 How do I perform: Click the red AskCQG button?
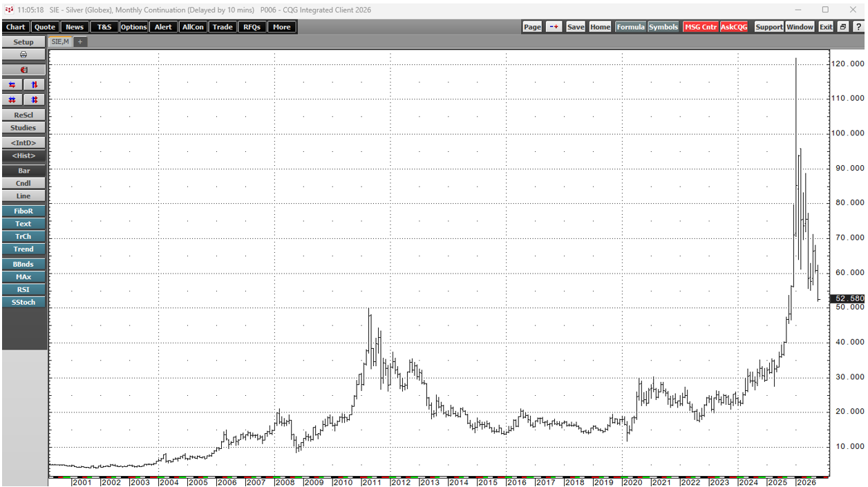(x=734, y=27)
